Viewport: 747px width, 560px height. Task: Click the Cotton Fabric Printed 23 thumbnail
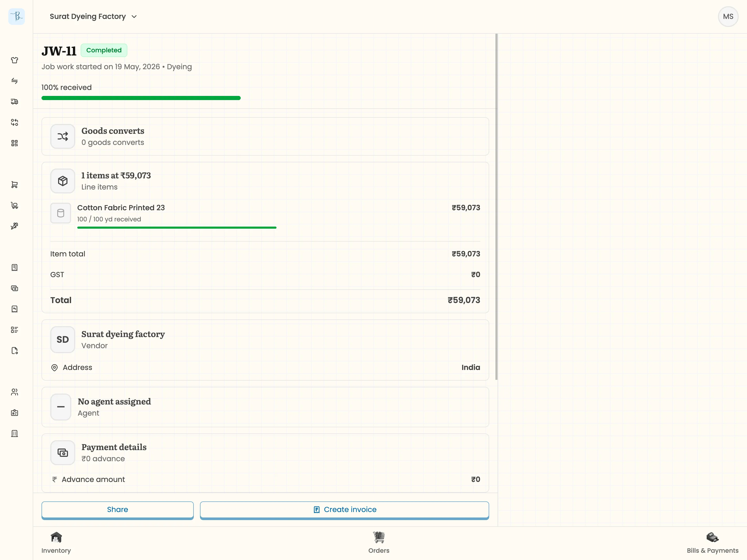pyautogui.click(x=61, y=213)
